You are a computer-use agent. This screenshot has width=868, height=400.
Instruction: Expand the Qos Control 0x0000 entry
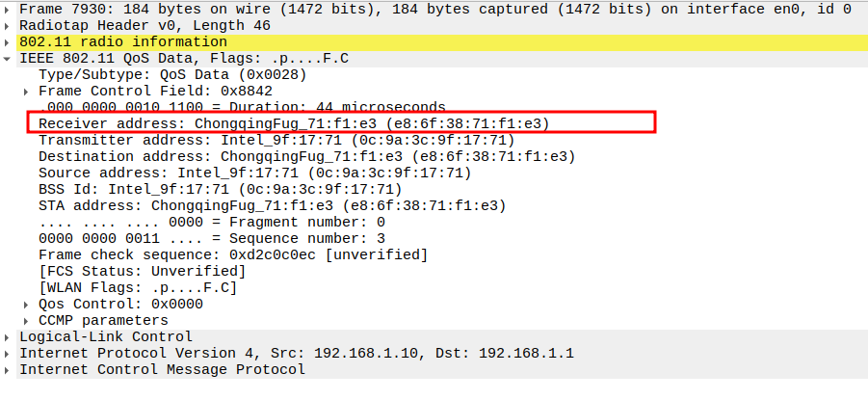pos(28,304)
